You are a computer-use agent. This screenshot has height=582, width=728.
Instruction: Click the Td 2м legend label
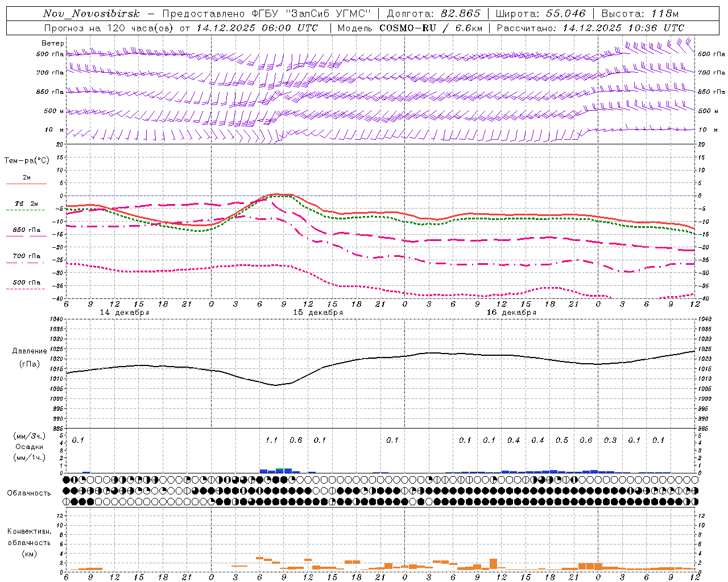27,203
